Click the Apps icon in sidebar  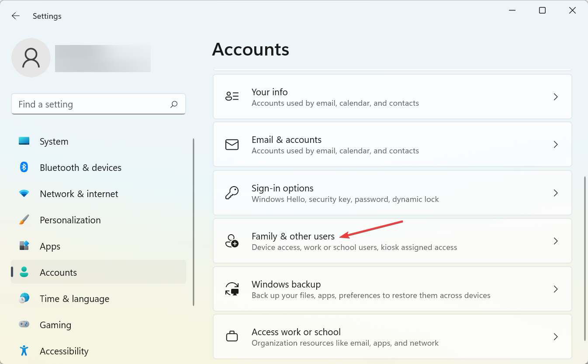tap(24, 246)
